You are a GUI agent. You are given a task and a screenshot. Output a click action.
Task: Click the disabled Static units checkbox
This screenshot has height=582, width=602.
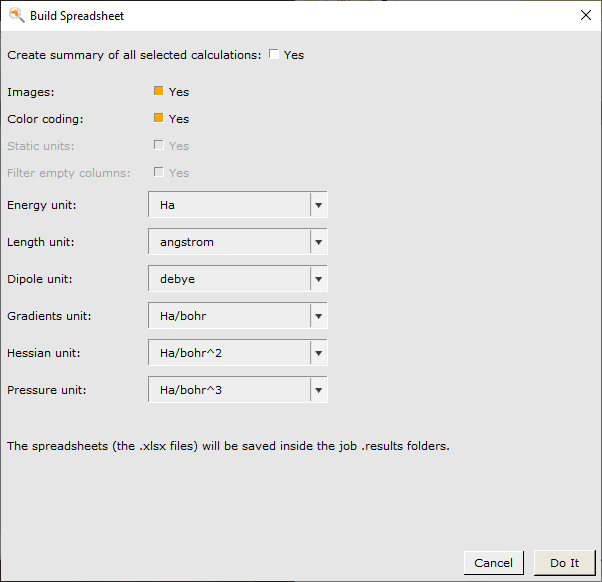pos(159,145)
